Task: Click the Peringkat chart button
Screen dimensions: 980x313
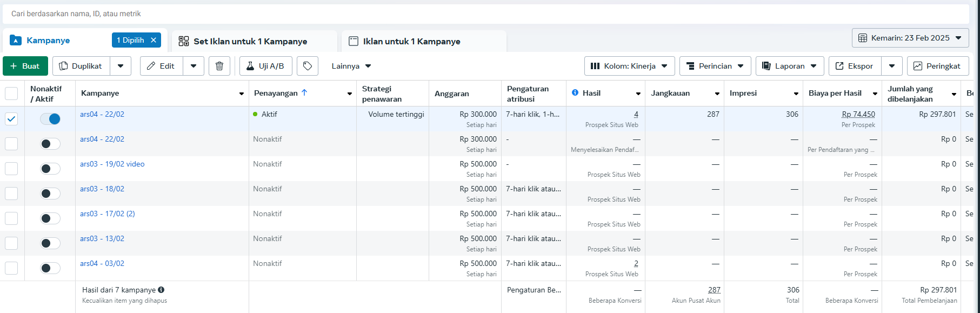Action: (x=937, y=66)
